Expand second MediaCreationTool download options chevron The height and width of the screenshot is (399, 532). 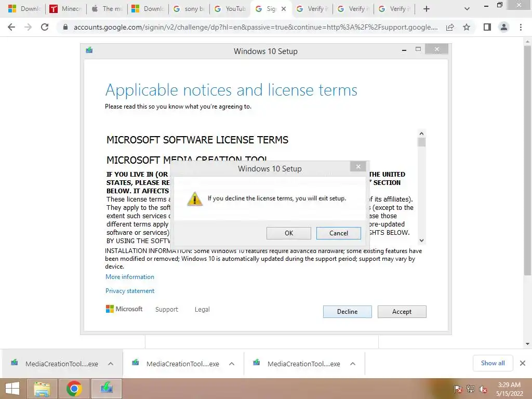tap(232, 364)
